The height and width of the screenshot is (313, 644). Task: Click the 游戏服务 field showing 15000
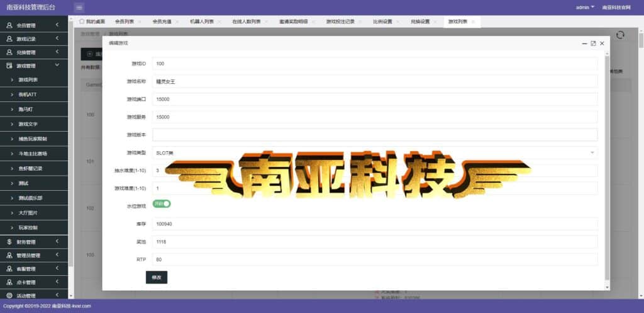click(x=375, y=117)
